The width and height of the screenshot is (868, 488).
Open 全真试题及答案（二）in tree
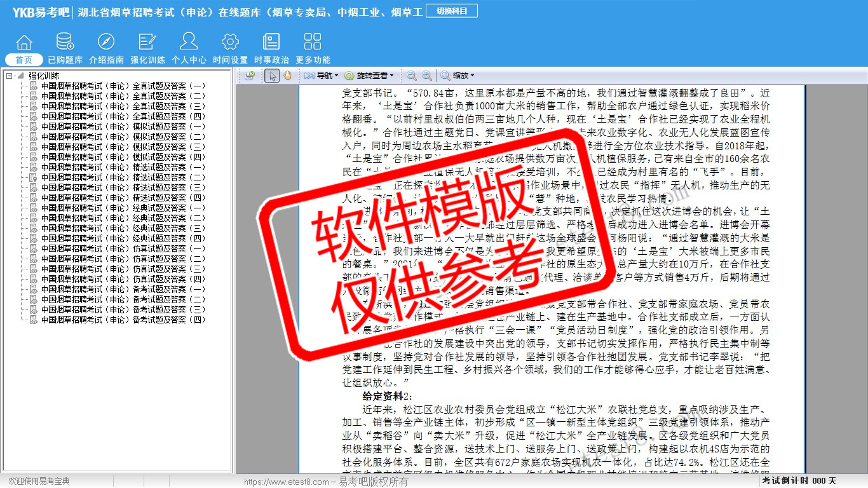pyautogui.click(x=123, y=96)
